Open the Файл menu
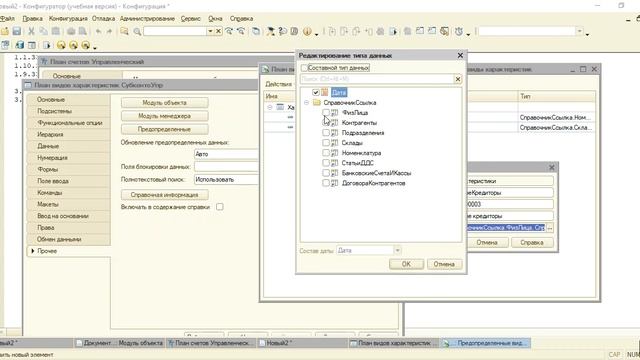The height and width of the screenshot is (360, 640). [x=7, y=18]
